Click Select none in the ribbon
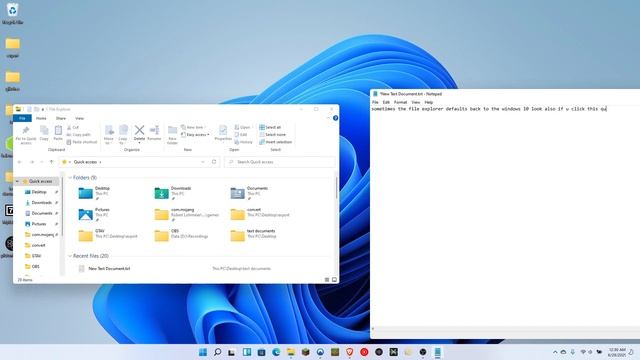Image resolution: width=640 pixels, height=360 pixels. [272, 135]
